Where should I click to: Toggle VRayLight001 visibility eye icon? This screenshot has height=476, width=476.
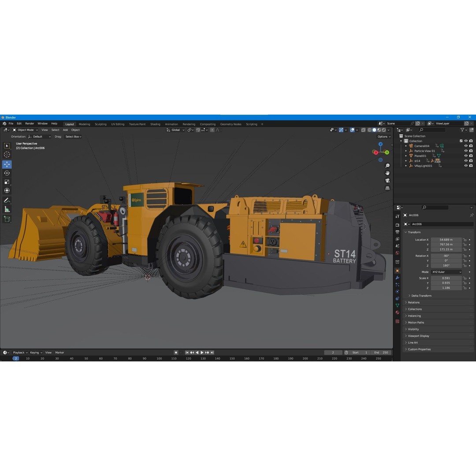pyautogui.click(x=466, y=166)
